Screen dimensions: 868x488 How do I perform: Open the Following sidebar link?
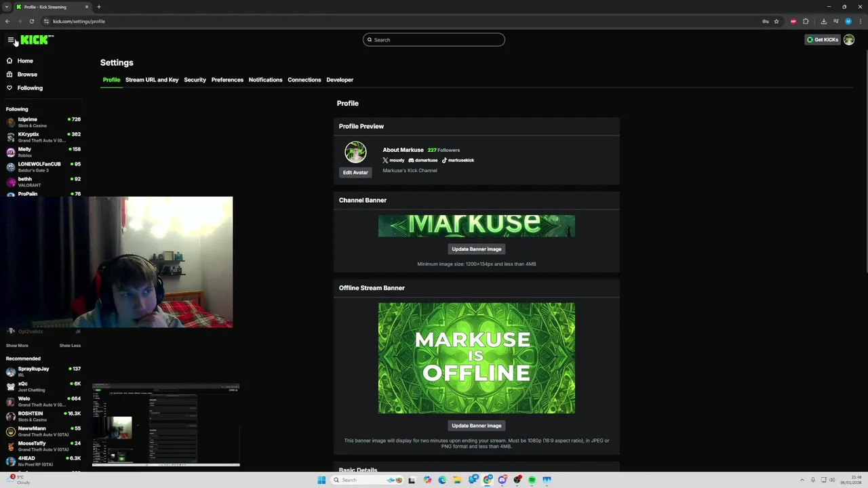tap(30, 88)
